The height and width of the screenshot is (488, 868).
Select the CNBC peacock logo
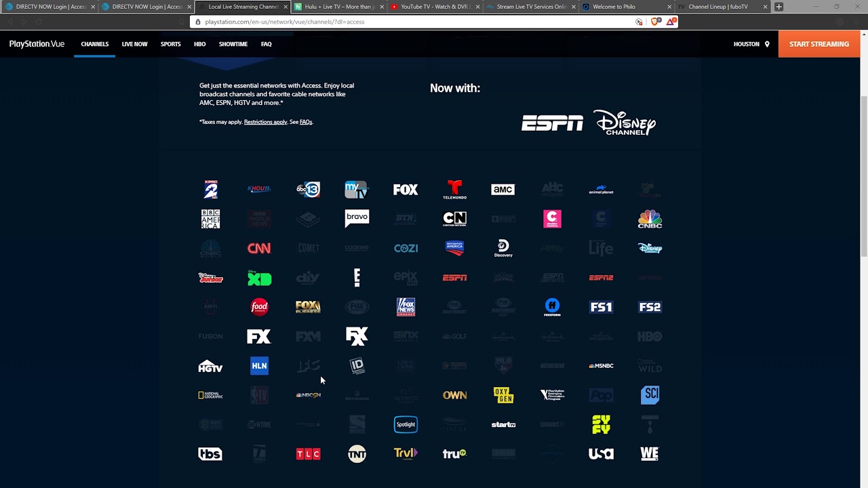click(650, 218)
